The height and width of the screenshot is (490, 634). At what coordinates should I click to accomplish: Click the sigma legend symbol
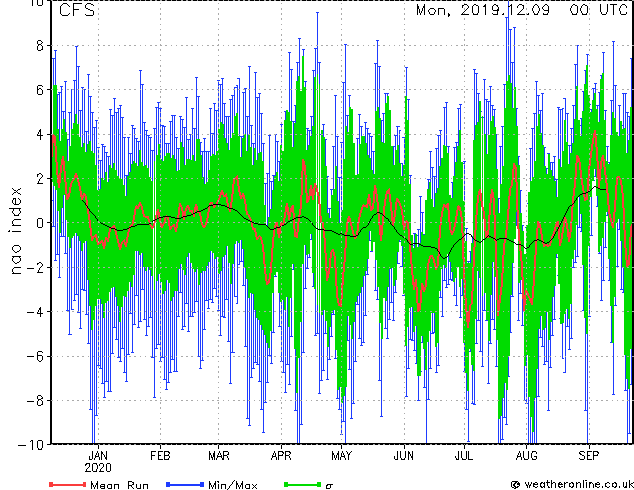pyautogui.click(x=330, y=486)
